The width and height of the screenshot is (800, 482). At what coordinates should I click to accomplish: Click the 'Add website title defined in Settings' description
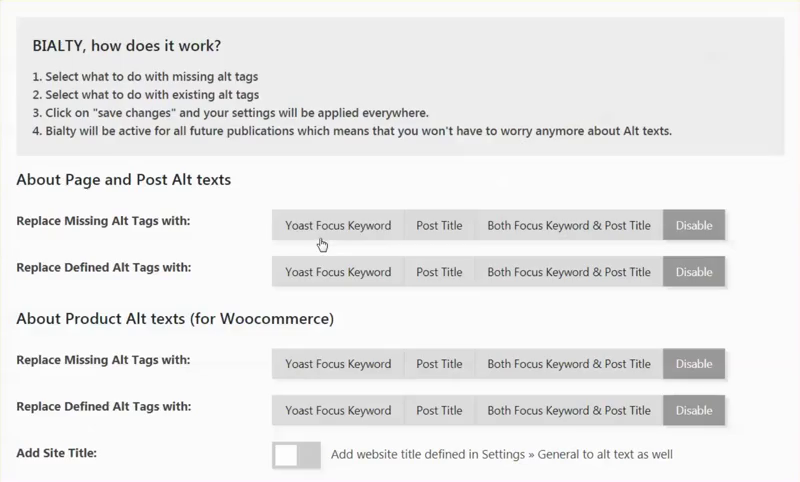tap(501, 455)
